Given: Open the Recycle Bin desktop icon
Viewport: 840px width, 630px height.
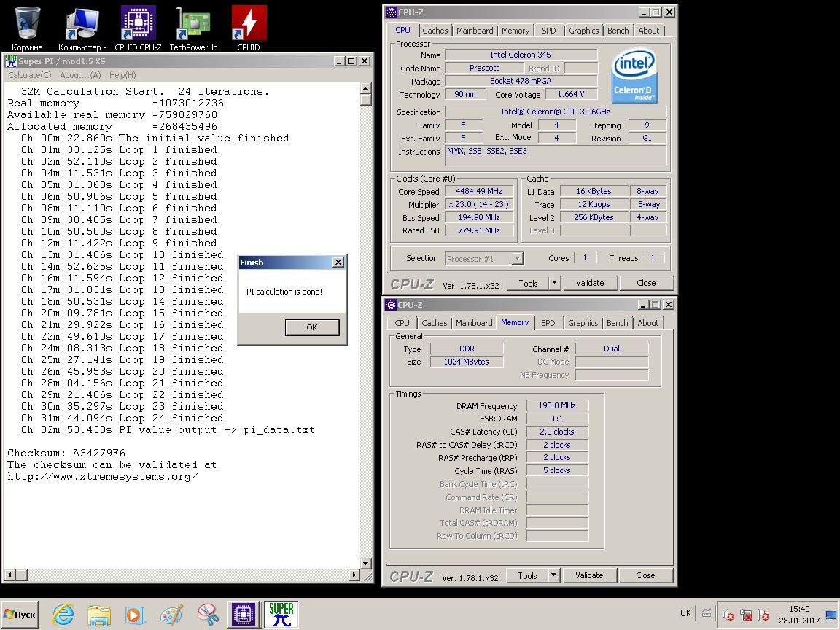Looking at the screenshot, I should [x=27, y=28].
